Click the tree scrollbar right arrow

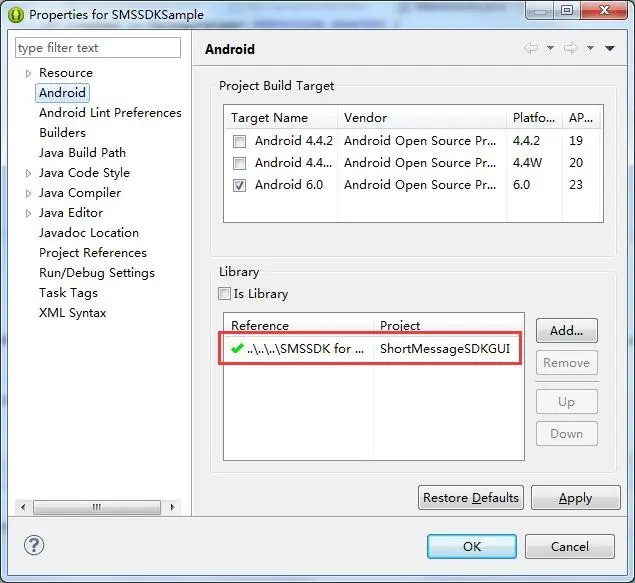(173, 507)
